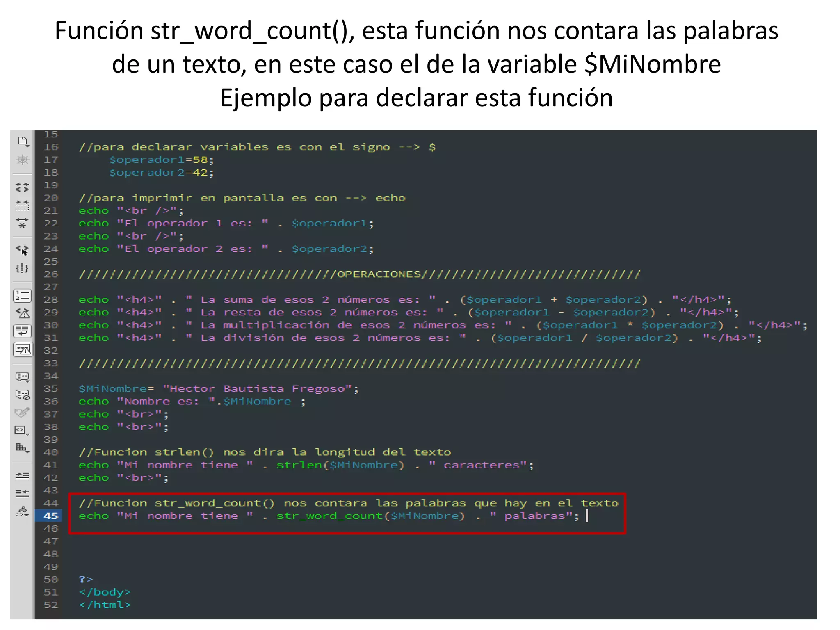This screenshot has height=630, width=840.
Task: Open format source code menu
Action: pyautogui.click(x=23, y=511)
